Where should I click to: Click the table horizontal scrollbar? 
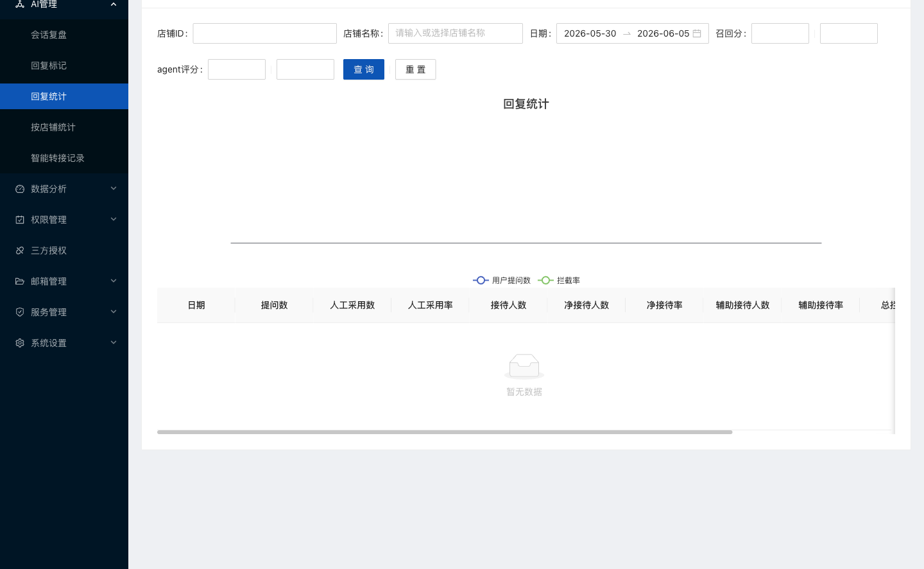(445, 432)
